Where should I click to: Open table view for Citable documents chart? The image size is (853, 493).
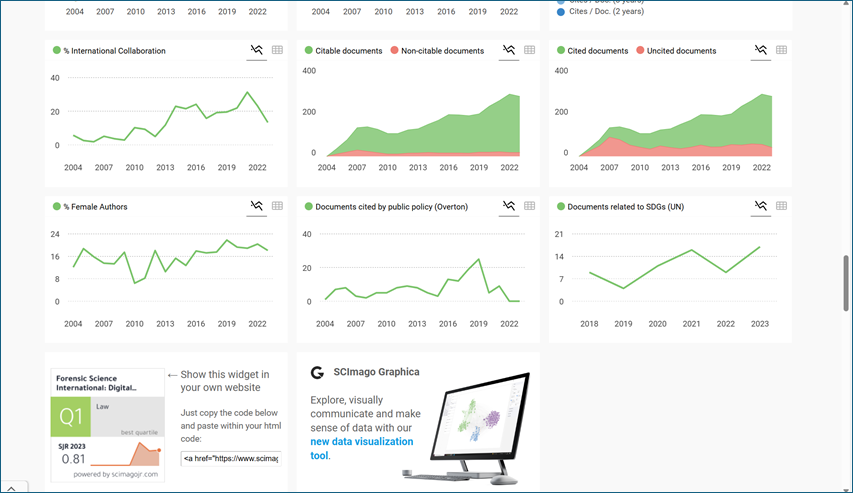click(530, 50)
